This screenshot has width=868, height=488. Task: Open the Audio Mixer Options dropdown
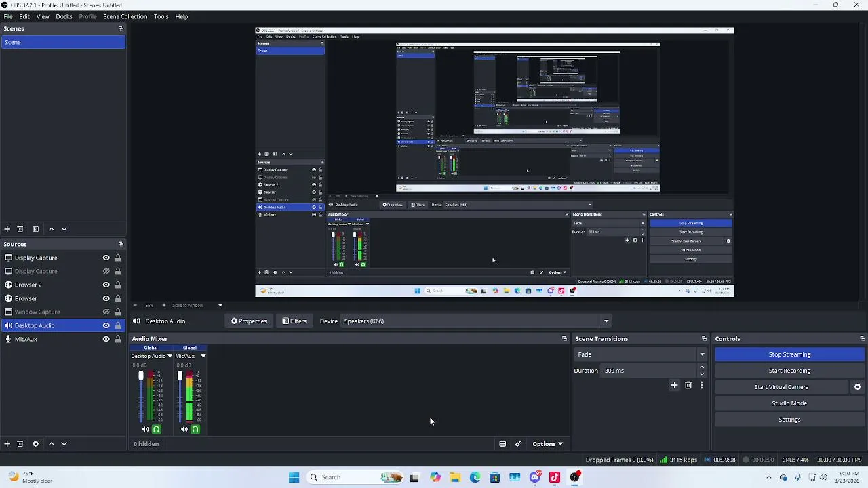(547, 444)
